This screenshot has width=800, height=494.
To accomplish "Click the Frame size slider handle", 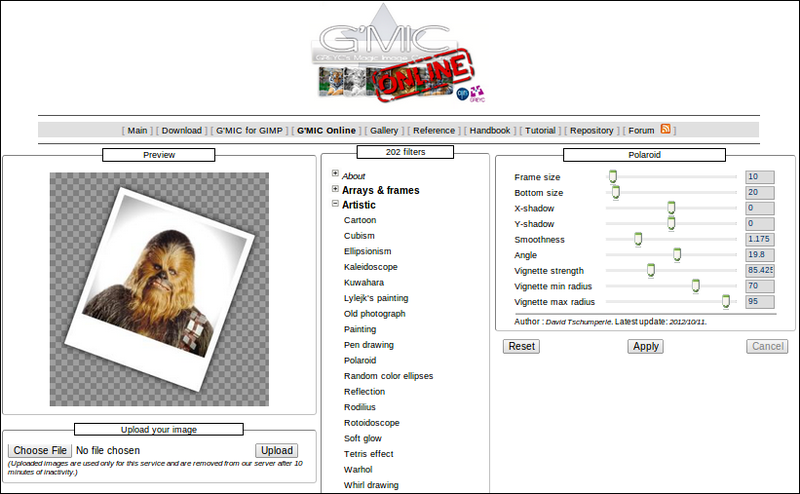I will click(612, 177).
